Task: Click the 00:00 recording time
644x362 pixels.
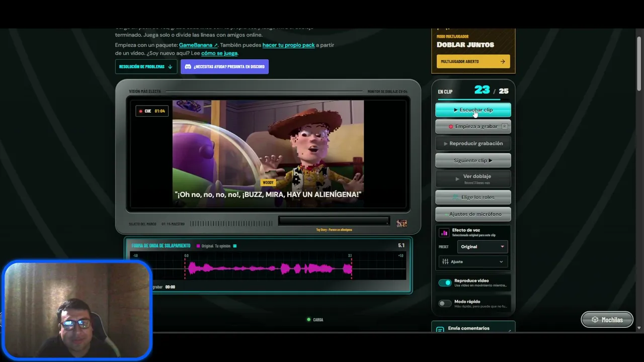Action: [170, 287]
